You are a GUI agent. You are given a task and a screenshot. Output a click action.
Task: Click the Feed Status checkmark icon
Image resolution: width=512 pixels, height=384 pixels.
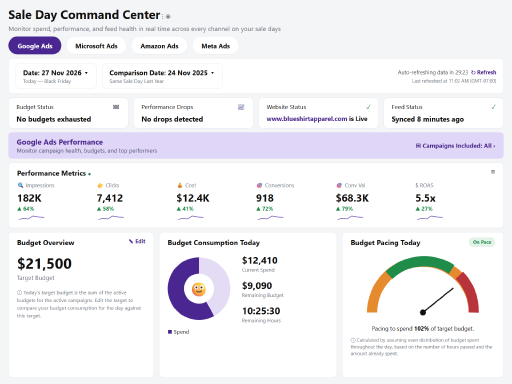coord(493,107)
